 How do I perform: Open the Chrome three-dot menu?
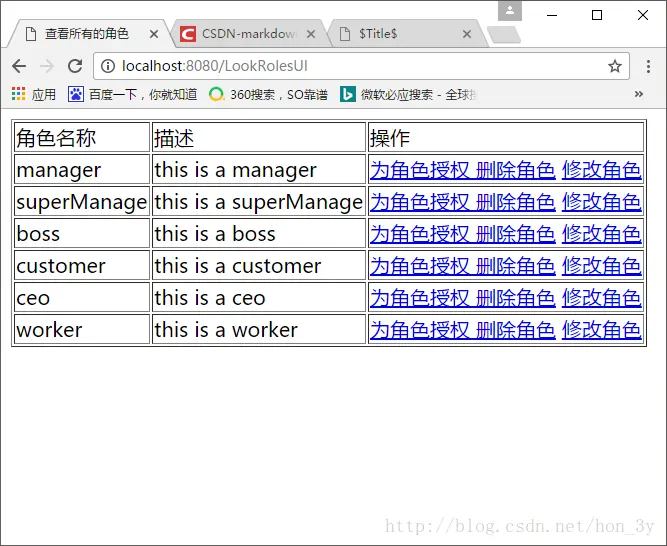tap(648, 66)
